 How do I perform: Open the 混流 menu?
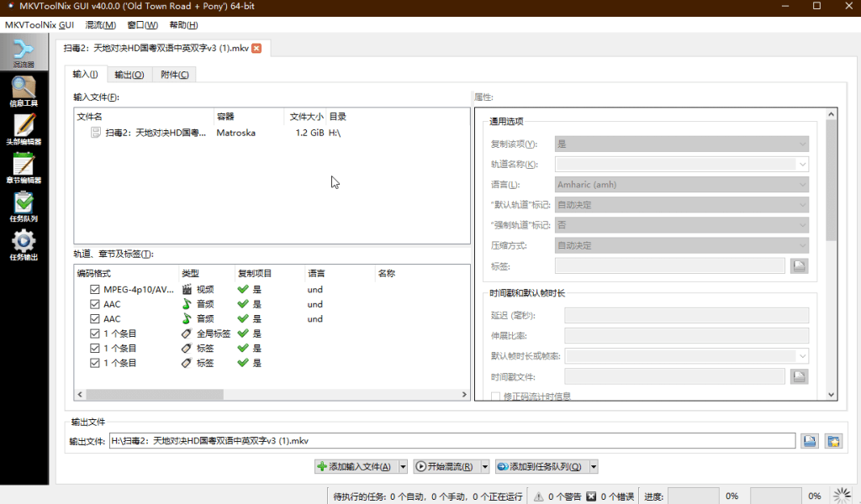click(101, 24)
